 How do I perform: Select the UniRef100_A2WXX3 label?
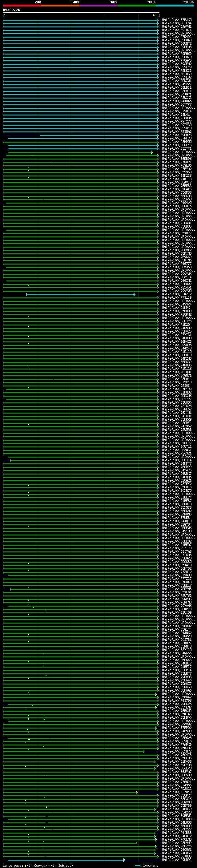pyautogui.click(x=176, y=98)
